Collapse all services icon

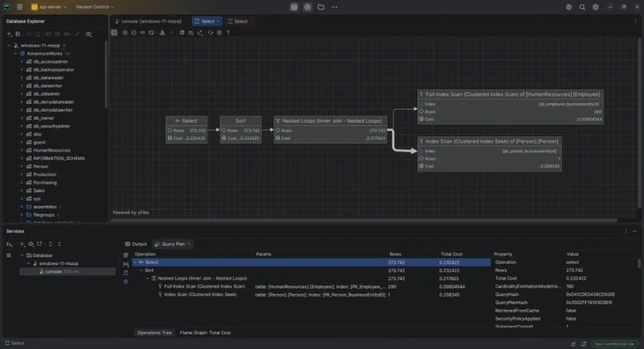(x=59, y=244)
